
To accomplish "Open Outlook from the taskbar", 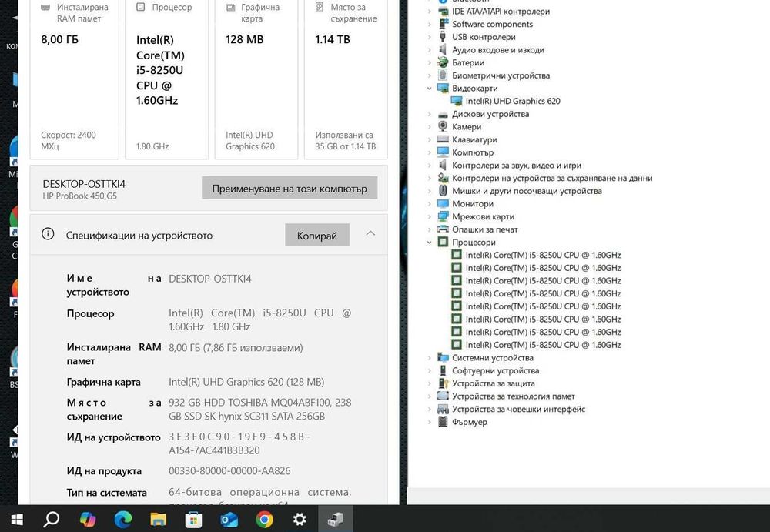I will tap(229, 519).
